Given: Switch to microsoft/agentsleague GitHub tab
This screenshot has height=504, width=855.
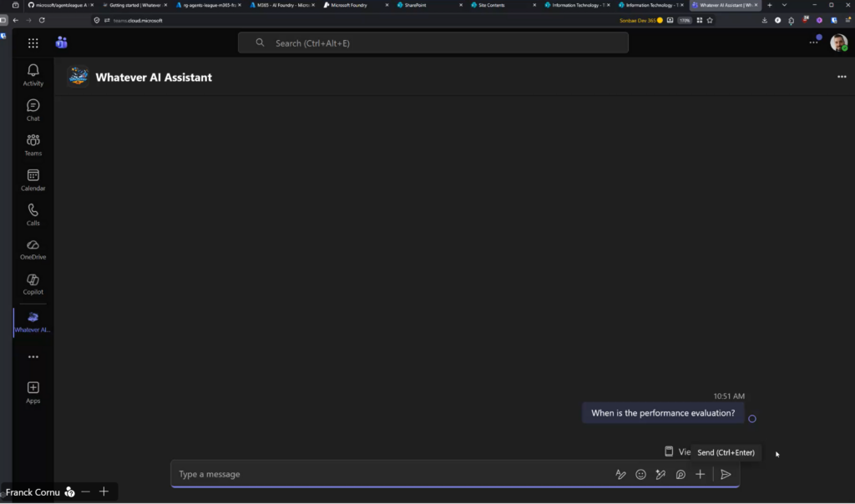Looking at the screenshot, I should pyautogui.click(x=60, y=5).
